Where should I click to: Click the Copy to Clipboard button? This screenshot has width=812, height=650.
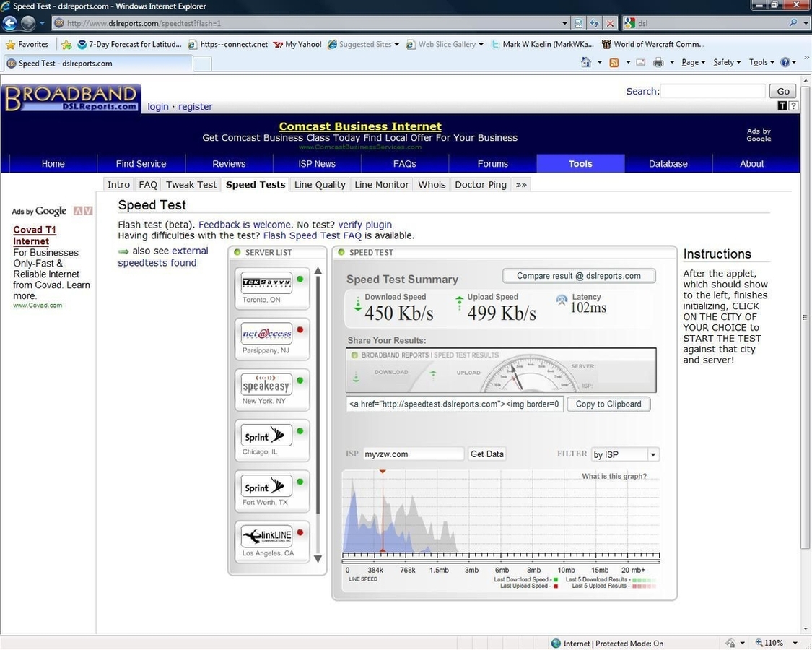coord(608,404)
